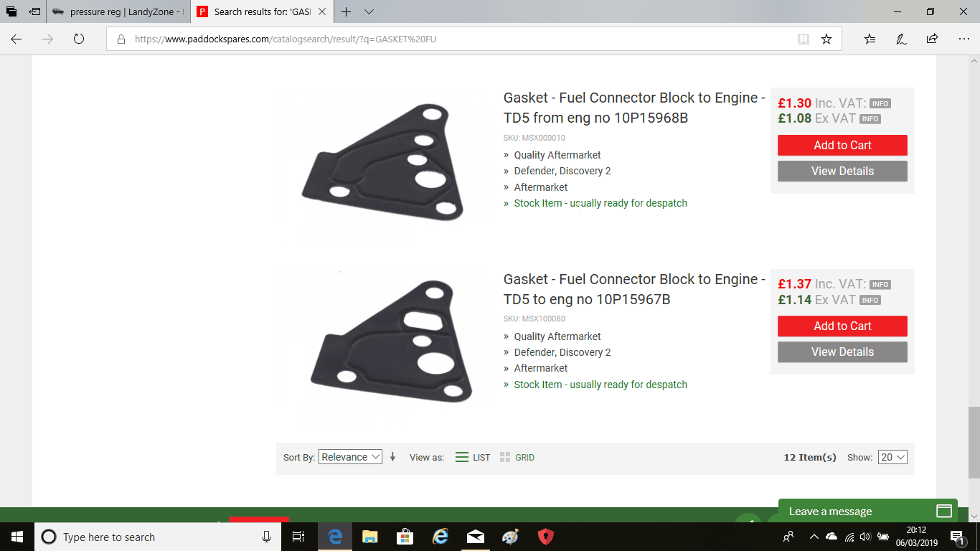This screenshot has width=980, height=551.
Task: Go back to previous page
Action: point(17,39)
